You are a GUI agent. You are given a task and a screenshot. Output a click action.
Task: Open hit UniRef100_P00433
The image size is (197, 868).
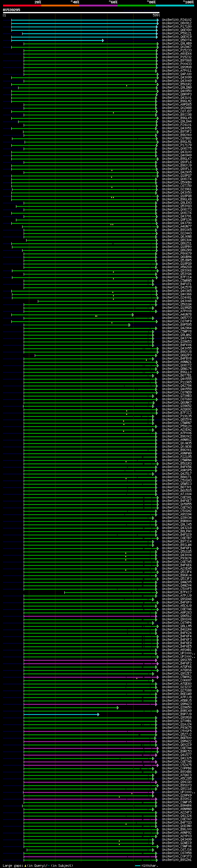[177, 64]
